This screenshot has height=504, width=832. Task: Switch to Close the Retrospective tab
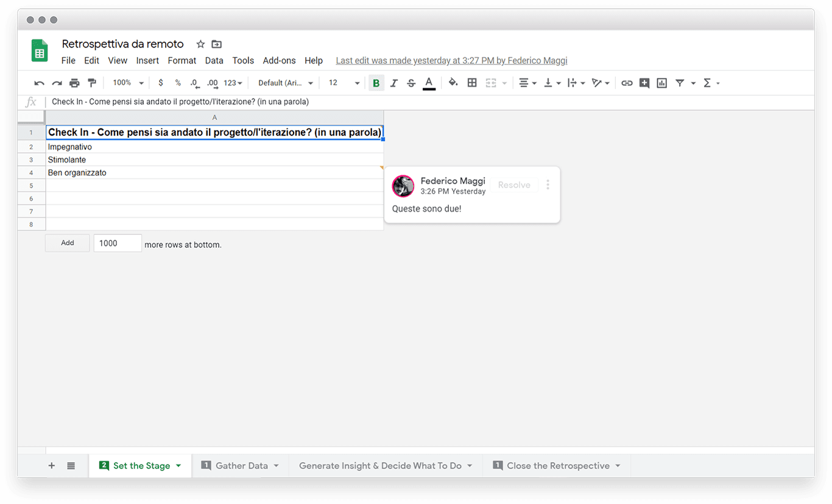click(557, 466)
